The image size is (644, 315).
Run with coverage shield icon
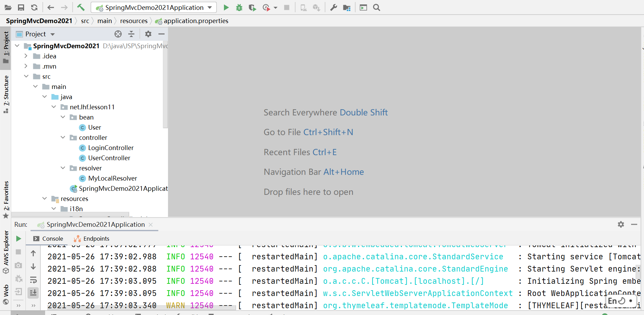pyautogui.click(x=252, y=7)
